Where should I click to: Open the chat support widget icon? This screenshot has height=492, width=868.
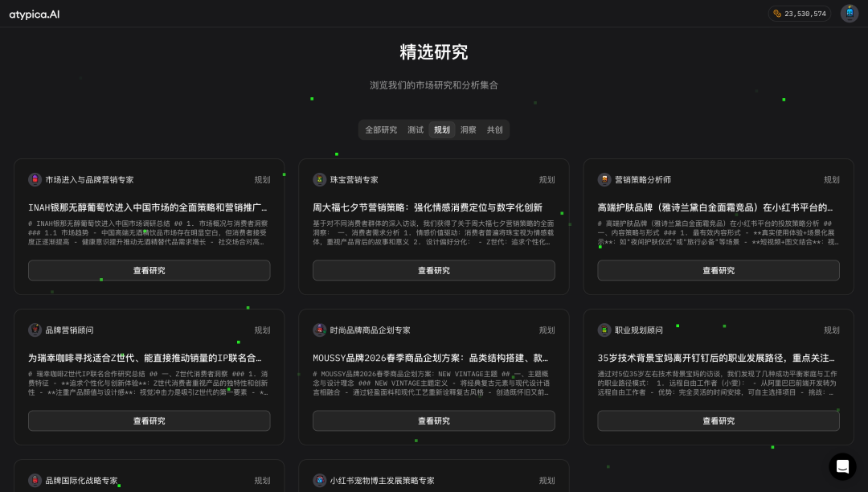pyautogui.click(x=842, y=466)
